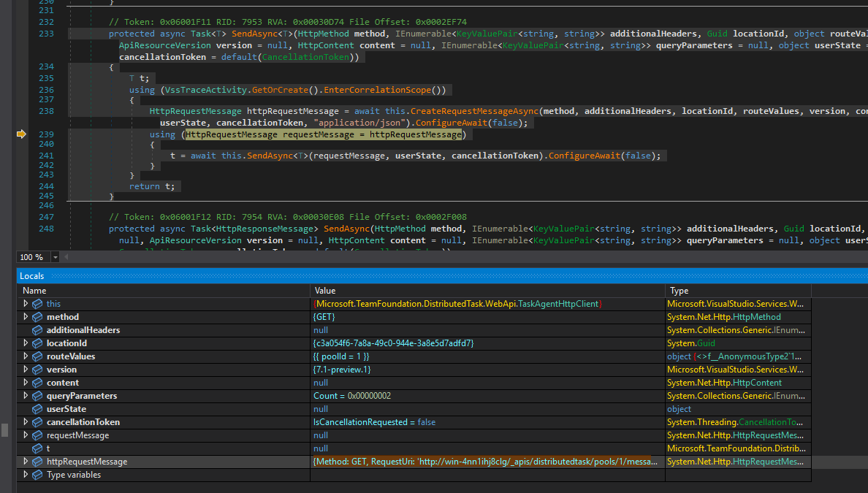This screenshot has width=868, height=493.
Task: Expand the 'method' local variable
Action: point(26,317)
